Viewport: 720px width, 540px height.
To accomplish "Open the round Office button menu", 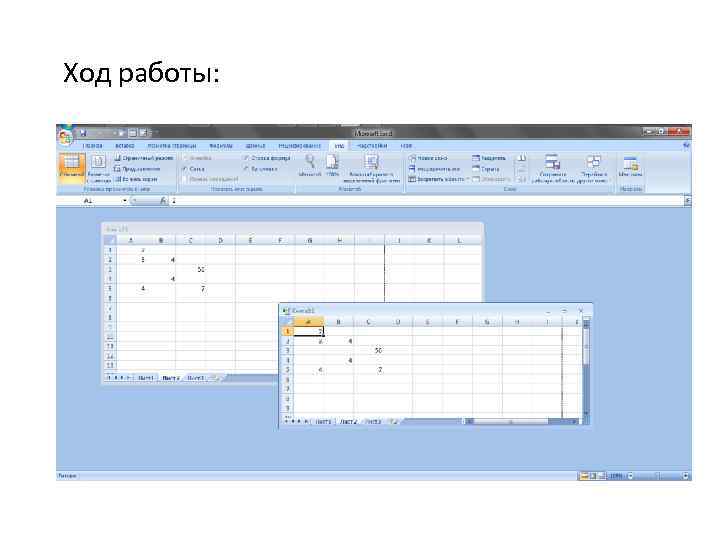I will [65, 136].
